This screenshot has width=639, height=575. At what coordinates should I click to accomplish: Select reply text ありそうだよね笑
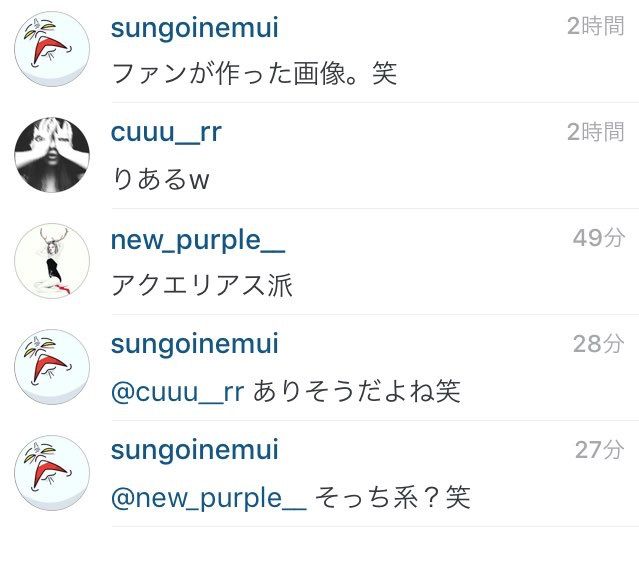[x=357, y=391]
